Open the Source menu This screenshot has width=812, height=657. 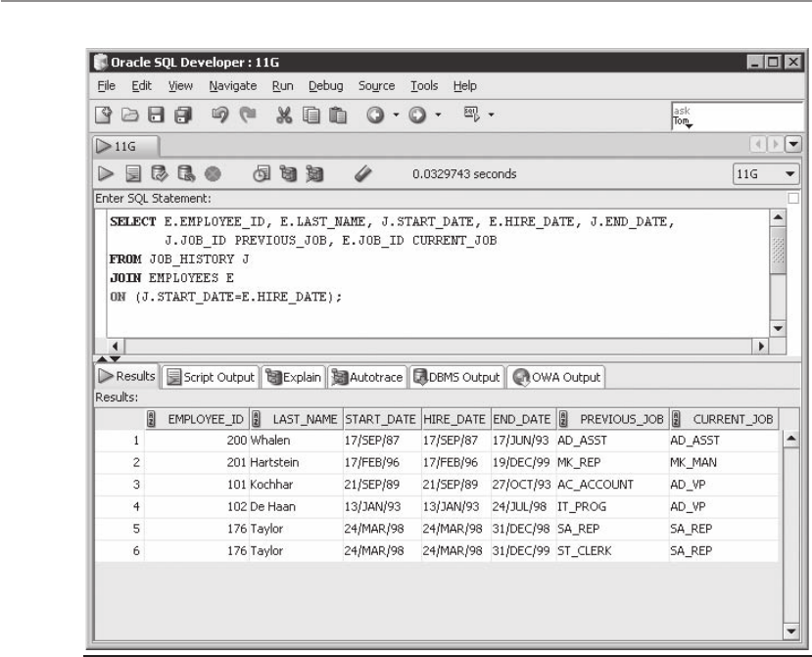376,85
